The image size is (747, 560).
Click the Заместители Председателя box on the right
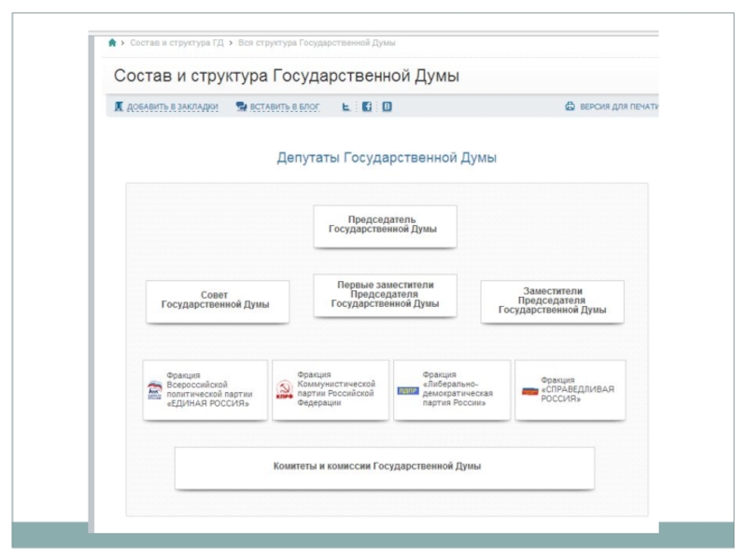[x=552, y=301]
